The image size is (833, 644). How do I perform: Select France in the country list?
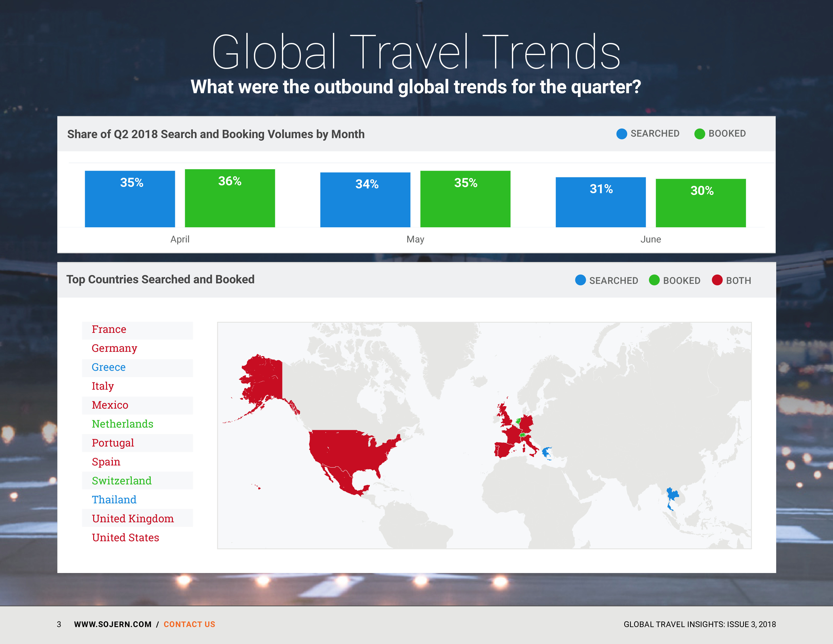point(109,329)
